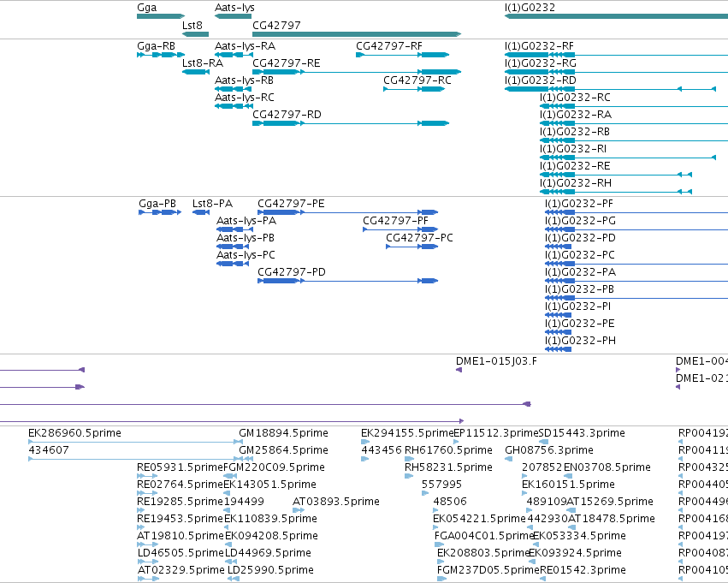This screenshot has height=583, width=728.
Task: Click the RH61760.5prime EST label
Action: tap(448, 450)
